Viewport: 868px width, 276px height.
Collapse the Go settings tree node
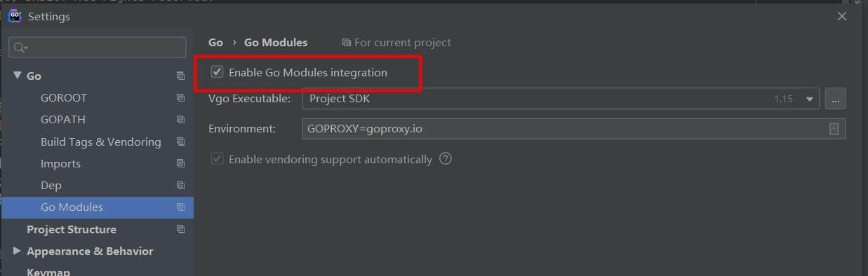17,76
